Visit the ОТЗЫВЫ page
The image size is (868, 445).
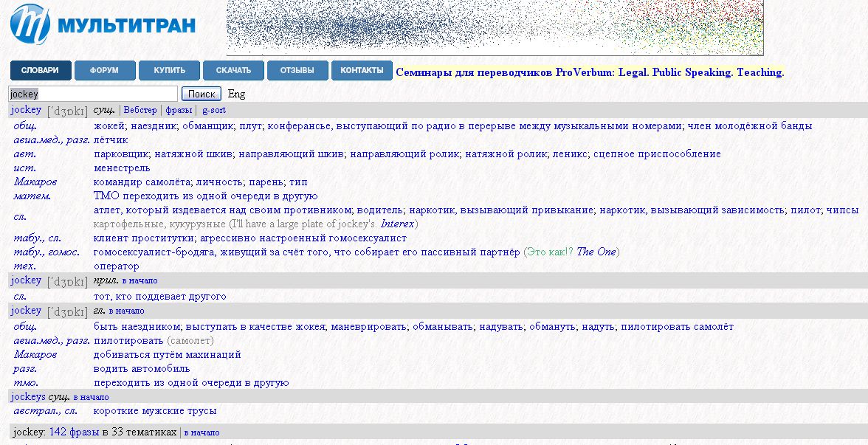point(297,71)
